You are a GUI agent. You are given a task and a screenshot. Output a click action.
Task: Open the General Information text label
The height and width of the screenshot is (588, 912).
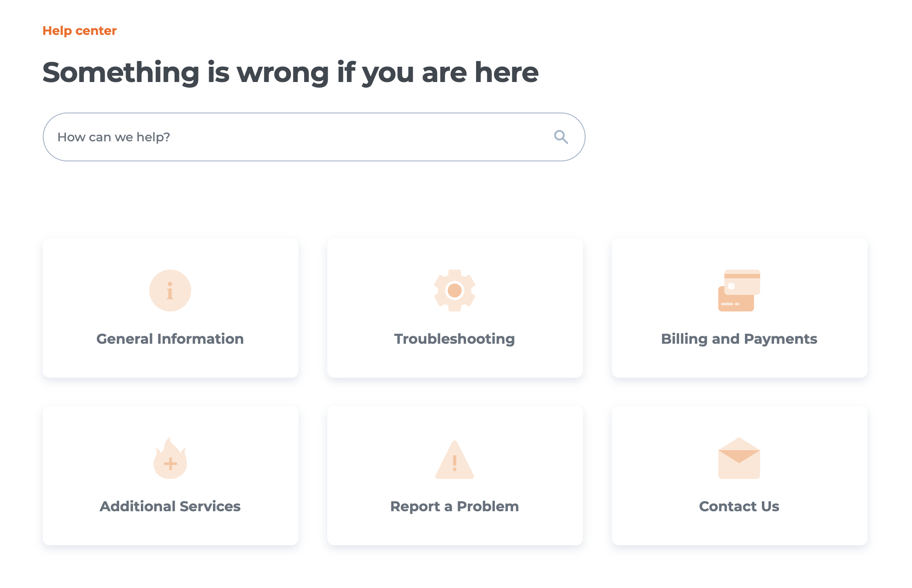click(x=170, y=339)
